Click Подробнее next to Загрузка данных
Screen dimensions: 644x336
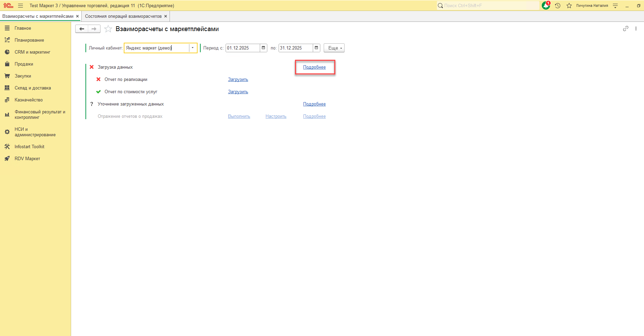[314, 67]
